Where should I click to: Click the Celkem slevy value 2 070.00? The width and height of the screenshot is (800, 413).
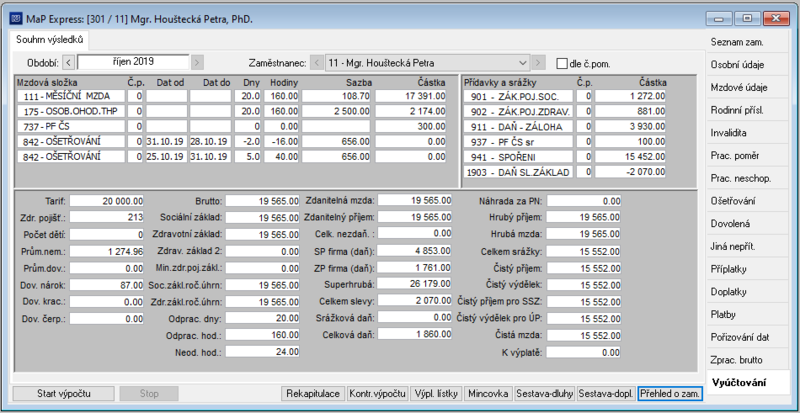coord(414,300)
